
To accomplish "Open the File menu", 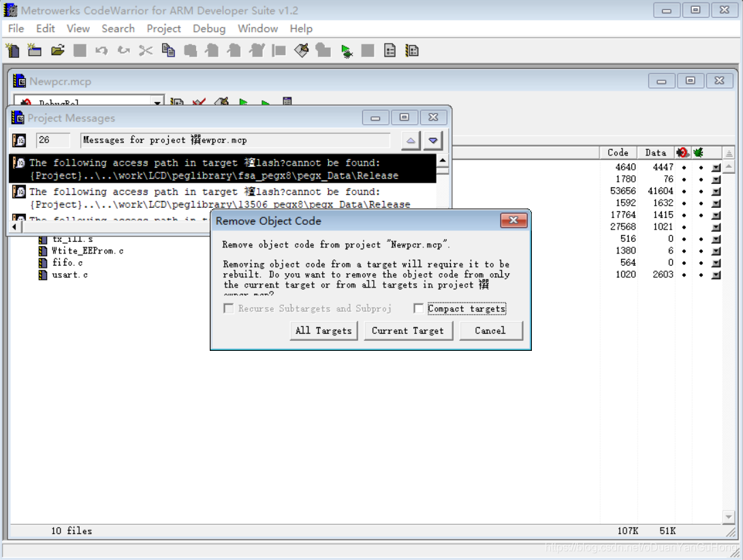I will pos(16,29).
